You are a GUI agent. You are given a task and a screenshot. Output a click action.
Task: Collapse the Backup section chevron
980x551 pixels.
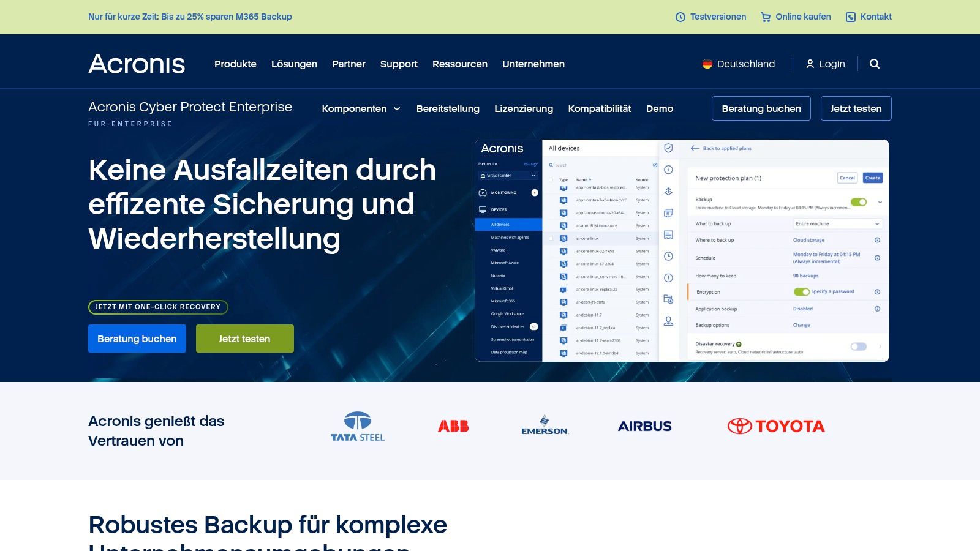(880, 202)
